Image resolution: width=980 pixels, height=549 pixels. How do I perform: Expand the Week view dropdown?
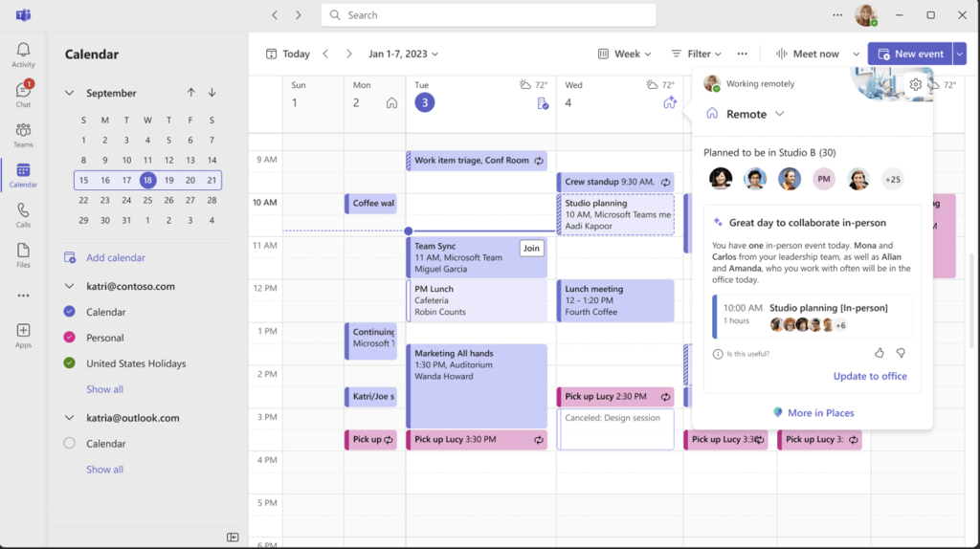(x=625, y=54)
